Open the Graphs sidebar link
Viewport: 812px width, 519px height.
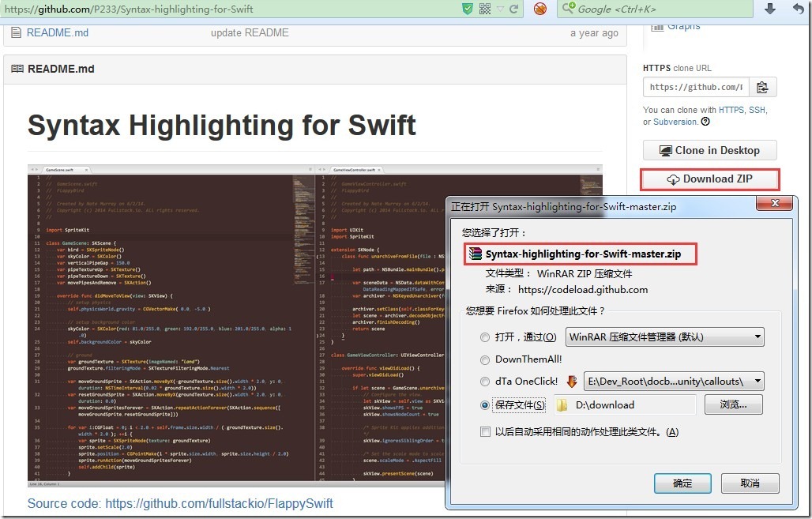(683, 26)
